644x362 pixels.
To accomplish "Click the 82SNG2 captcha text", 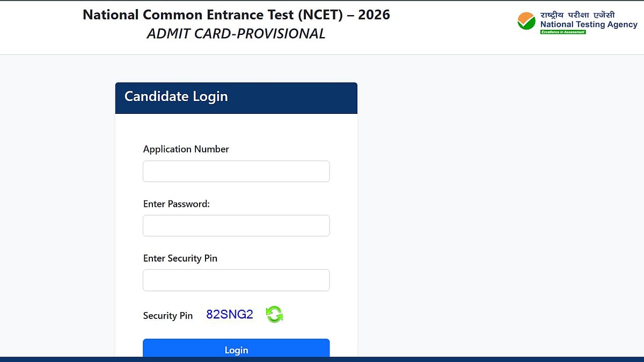I will click(x=230, y=315).
